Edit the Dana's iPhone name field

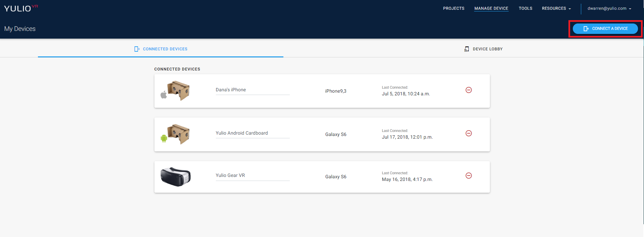pyautogui.click(x=252, y=90)
